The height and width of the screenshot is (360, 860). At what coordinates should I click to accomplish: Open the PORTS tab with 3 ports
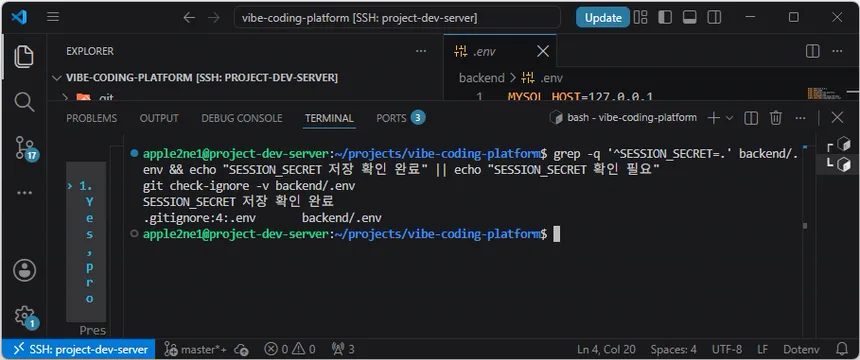tap(400, 118)
